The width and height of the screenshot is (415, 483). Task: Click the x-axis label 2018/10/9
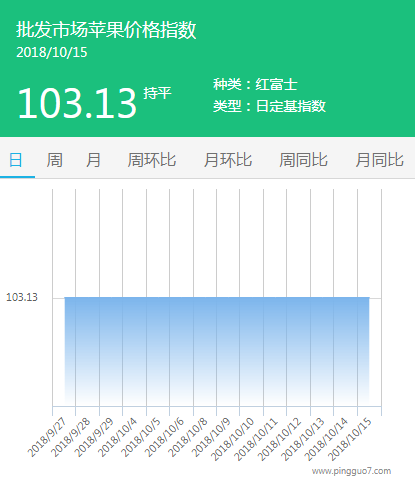click(212, 437)
